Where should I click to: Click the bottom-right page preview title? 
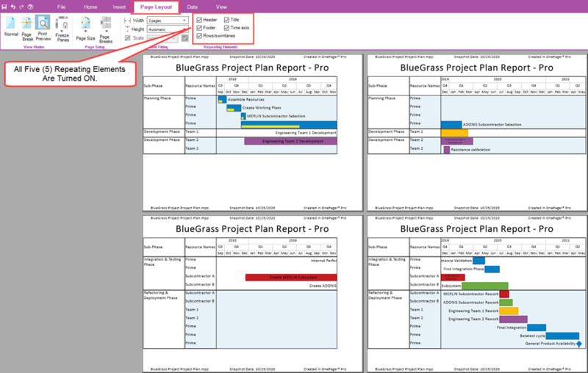tap(476, 229)
